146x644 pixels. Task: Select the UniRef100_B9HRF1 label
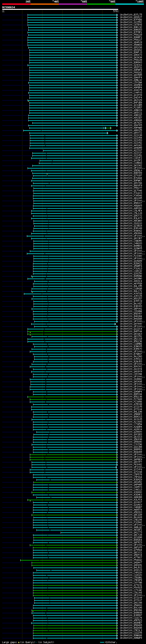(131, 37)
